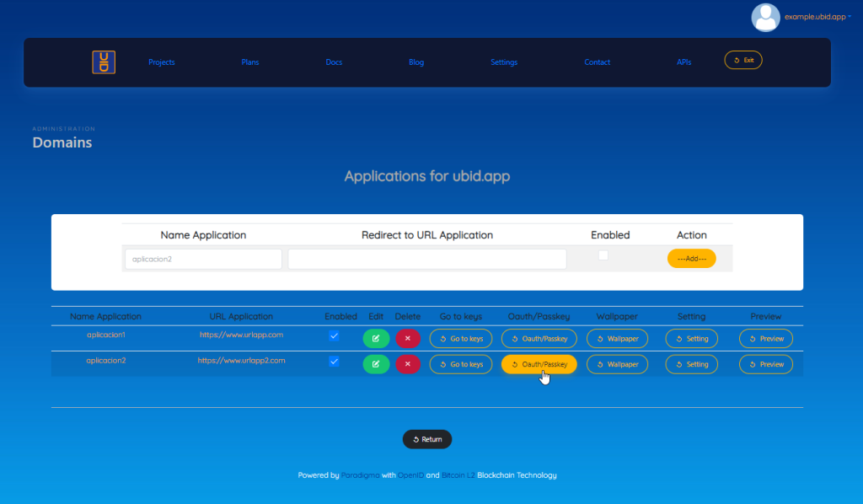Image resolution: width=863 pixels, height=504 pixels.
Task: Uncheck Enabled for aplicacion1
Action: coord(334,335)
